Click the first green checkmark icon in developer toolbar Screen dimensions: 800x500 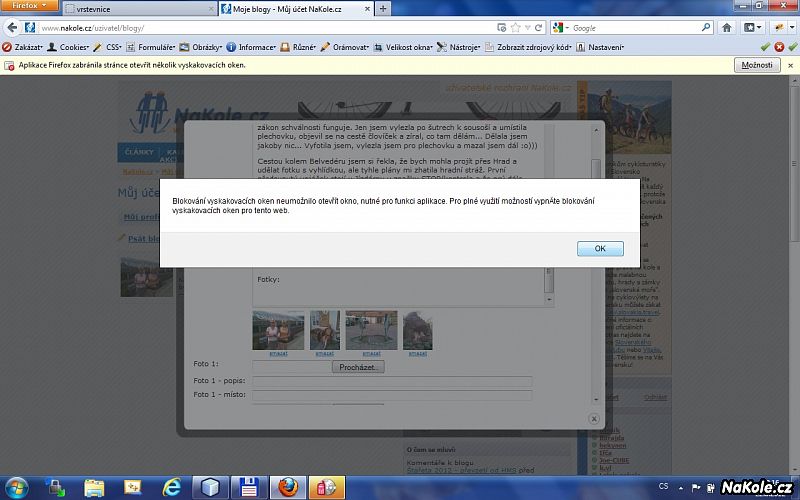765,47
